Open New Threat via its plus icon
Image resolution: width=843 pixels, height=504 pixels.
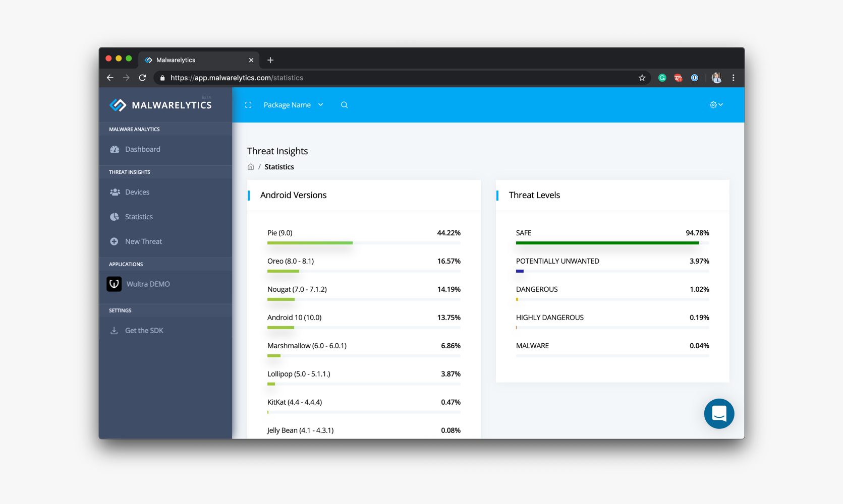115,241
